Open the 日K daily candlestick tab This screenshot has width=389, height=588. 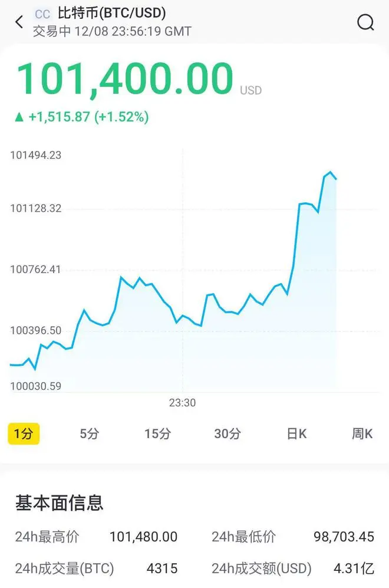pyautogui.click(x=296, y=434)
